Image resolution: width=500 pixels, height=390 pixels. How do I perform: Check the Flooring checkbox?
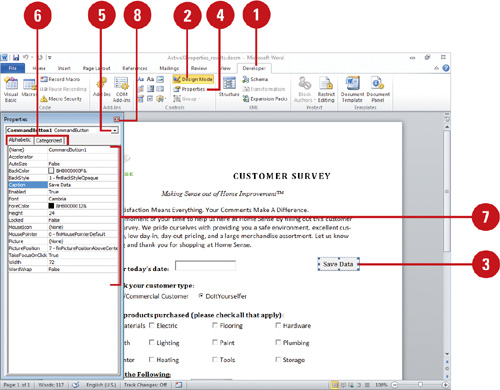(x=215, y=325)
